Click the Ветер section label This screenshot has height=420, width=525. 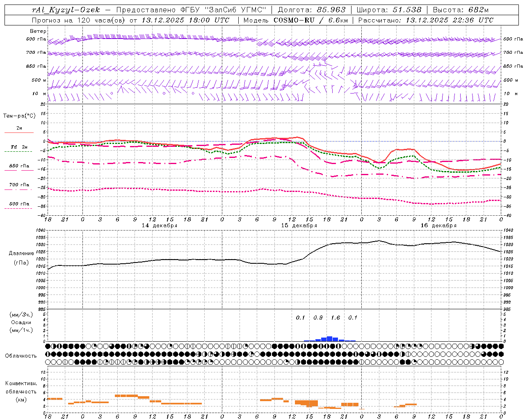pyautogui.click(x=38, y=31)
